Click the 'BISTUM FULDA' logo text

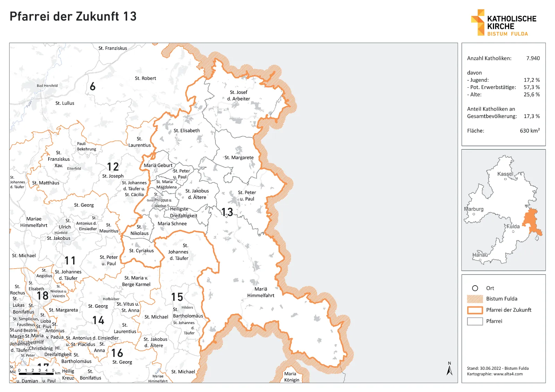[507, 34]
